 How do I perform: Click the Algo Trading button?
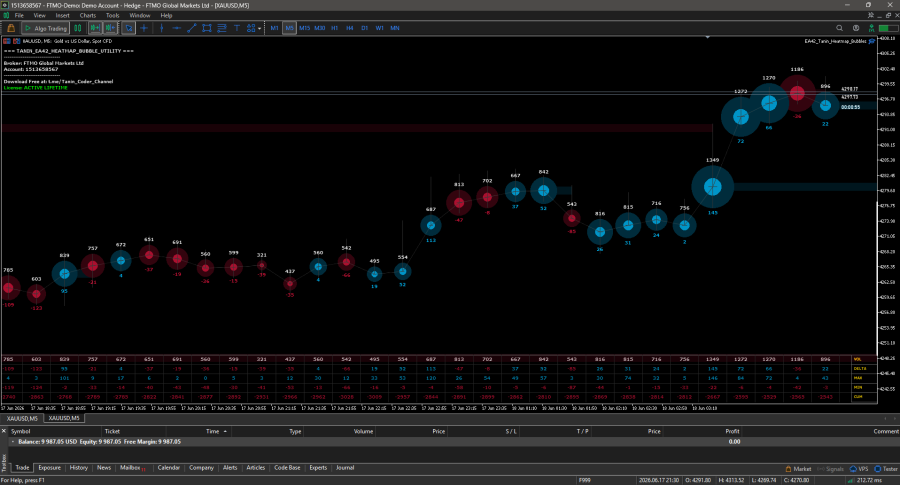pyautogui.click(x=45, y=28)
